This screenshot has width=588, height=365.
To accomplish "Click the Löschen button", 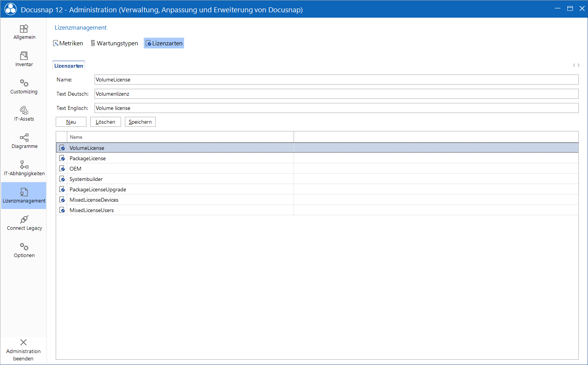I will click(106, 122).
